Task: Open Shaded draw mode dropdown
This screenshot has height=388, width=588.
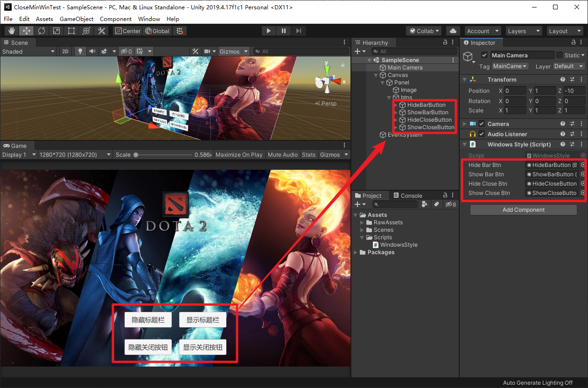Action: (29, 51)
